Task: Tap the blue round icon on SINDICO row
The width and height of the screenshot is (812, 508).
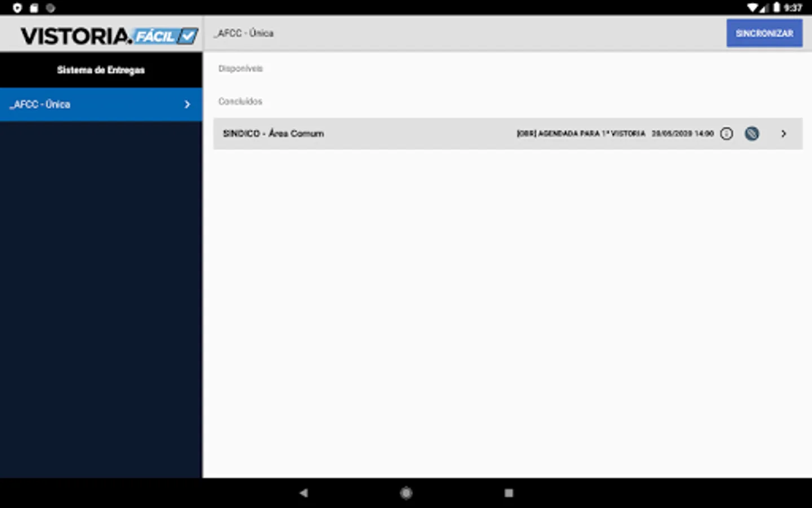Action: [x=752, y=134]
